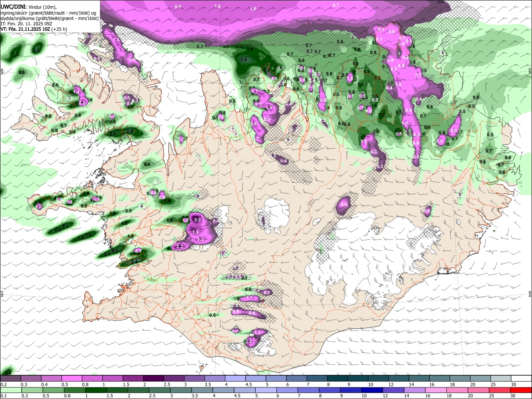Click the pale green 0.1–0.3 rain legend swatch
The height and width of the screenshot is (399, 532).
[x=10, y=390]
